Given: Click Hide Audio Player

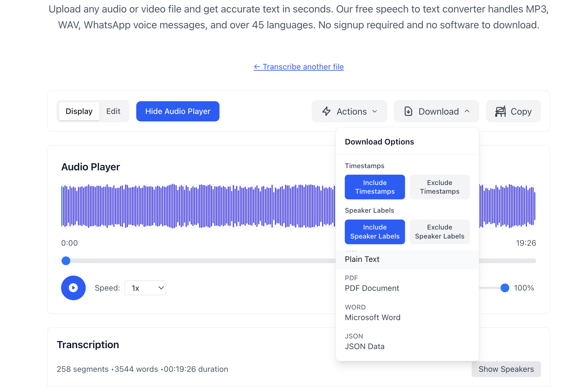Looking at the screenshot, I should tap(177, 111).
